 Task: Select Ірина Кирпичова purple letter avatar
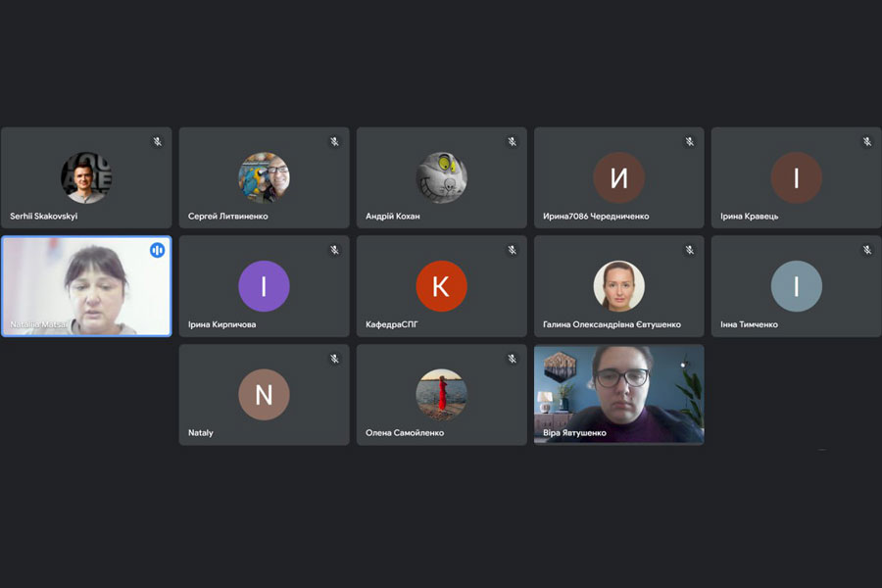tap(264, 286)
